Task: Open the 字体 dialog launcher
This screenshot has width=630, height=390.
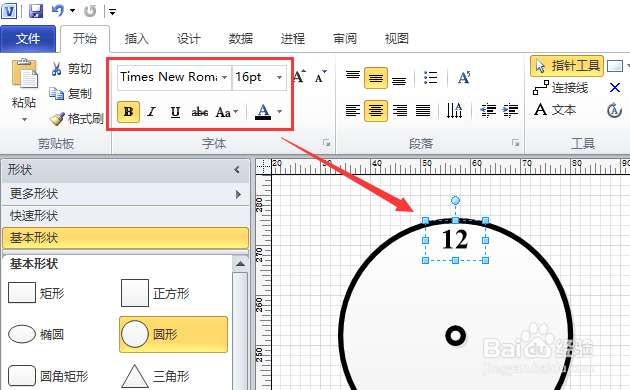Action: [x=327, y=143]
